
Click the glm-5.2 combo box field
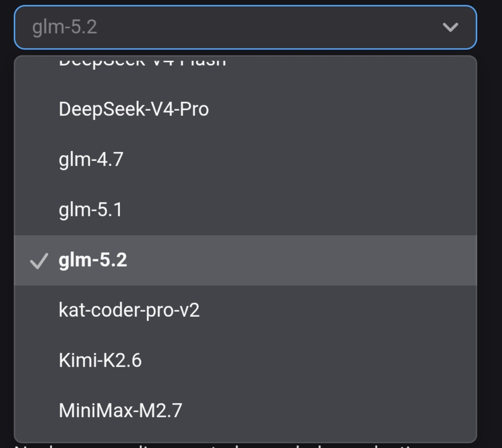pyautogui.click(x=246, y=27)
